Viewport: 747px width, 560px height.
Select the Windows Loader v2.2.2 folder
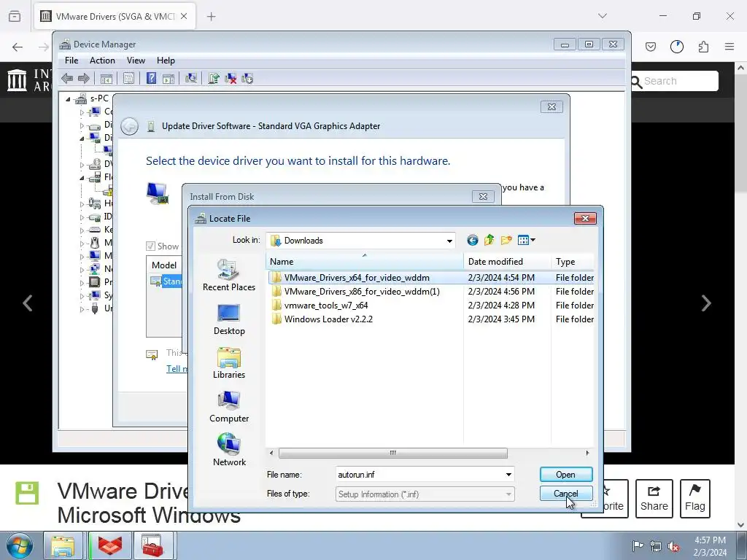pyautogui.click(x=328, y=319)
